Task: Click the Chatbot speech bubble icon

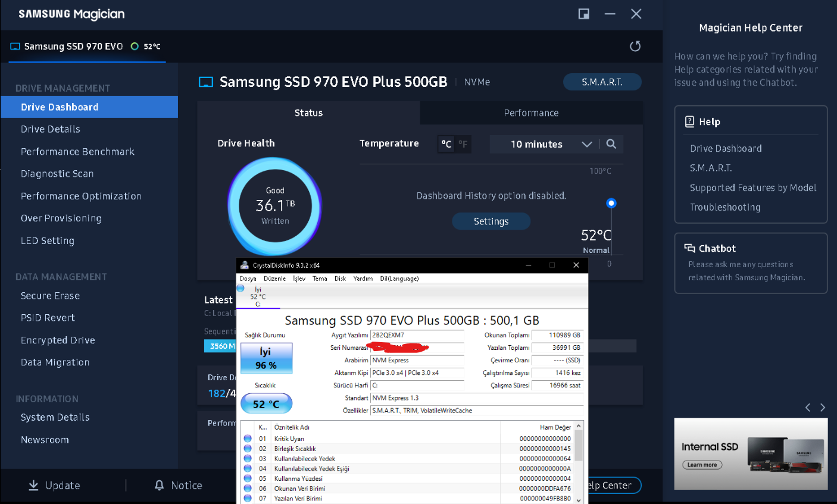Action: [689, 248]
